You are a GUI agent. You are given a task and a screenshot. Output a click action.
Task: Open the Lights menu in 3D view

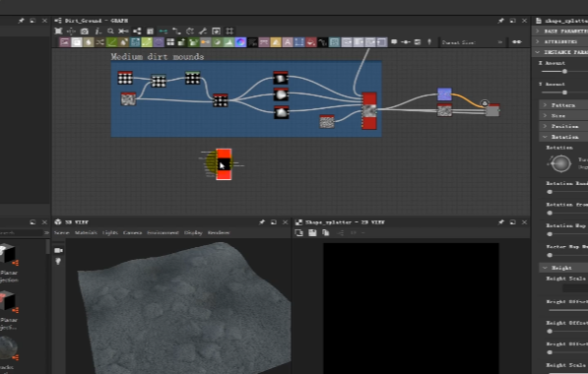coord(110,232)
